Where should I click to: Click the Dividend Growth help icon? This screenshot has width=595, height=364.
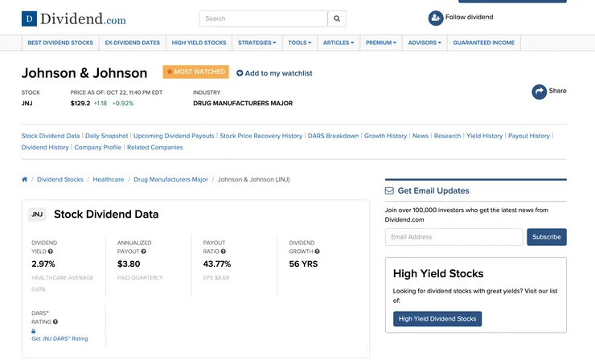[x=318, y=252]
